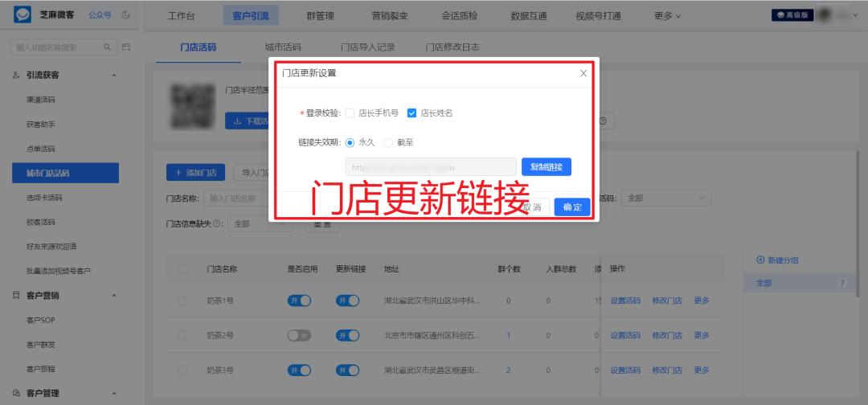Open 获客助手 in sidebar
Image resolution: width=868 pixels, height=405 pixels.
pos(41,125)
